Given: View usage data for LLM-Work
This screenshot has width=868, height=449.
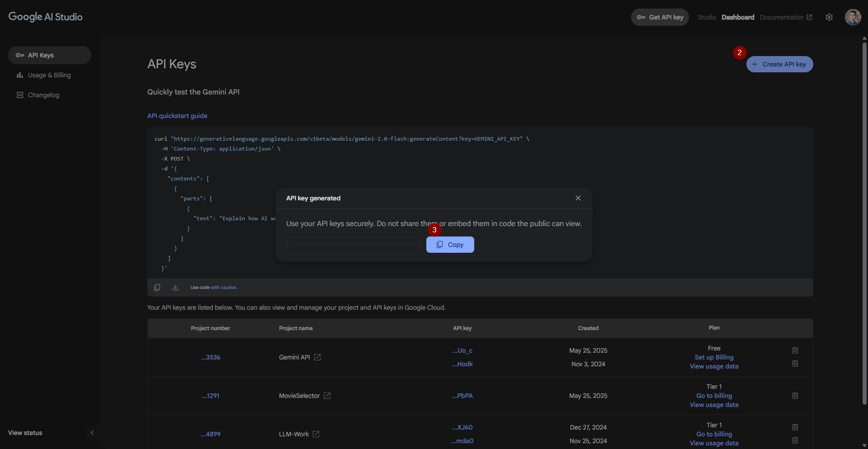Looking at the screenshot, I should pos(714,443).
